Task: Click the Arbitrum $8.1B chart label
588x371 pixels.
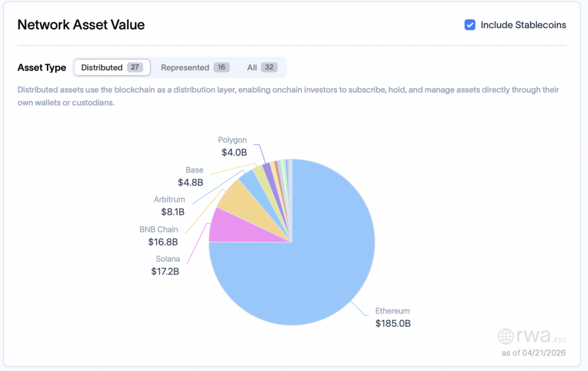Action: (169, 206)
